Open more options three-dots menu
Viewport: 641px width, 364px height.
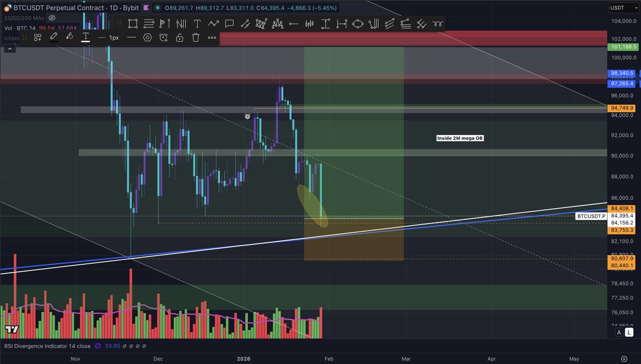212,37
